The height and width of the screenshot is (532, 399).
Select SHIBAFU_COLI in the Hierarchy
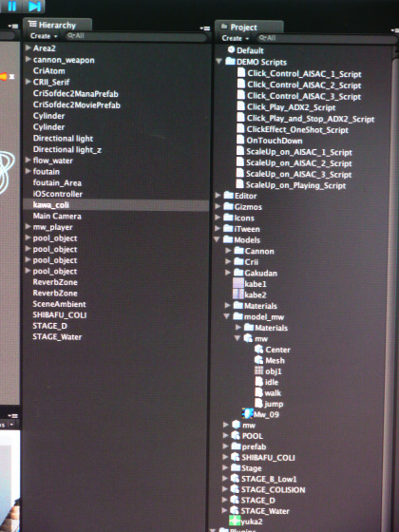(59, 314)
